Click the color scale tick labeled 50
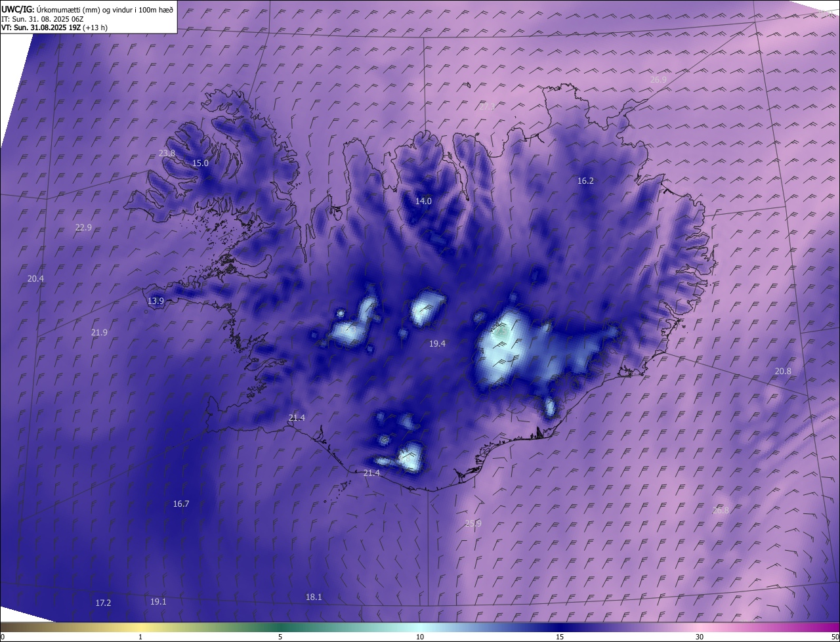 coord(835,637)
